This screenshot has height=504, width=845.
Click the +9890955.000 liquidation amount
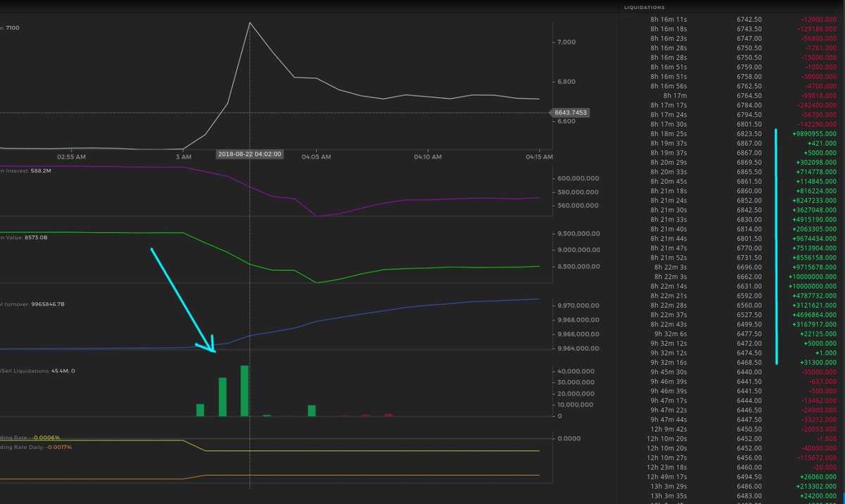pyautogui.click(x=815, y=134)
